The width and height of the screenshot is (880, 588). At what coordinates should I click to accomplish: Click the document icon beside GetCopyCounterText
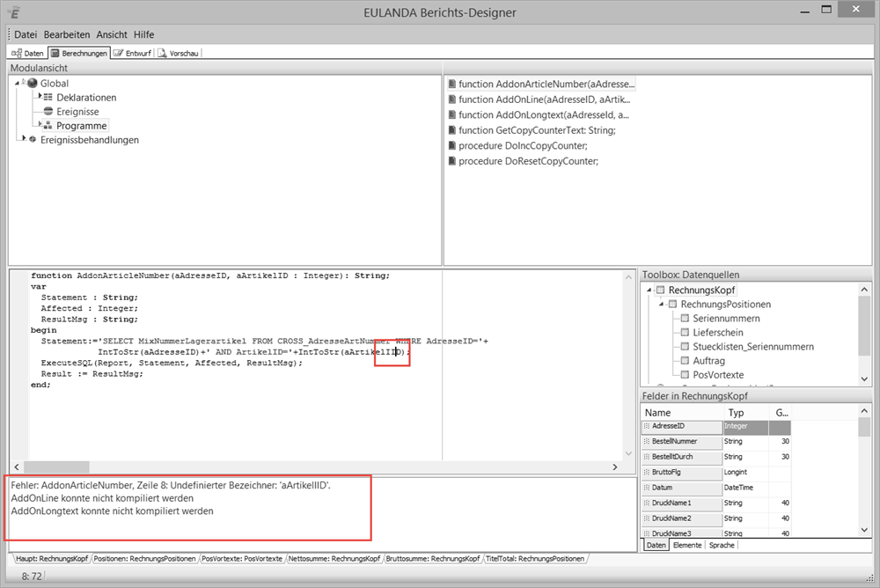tap(451, 130)
